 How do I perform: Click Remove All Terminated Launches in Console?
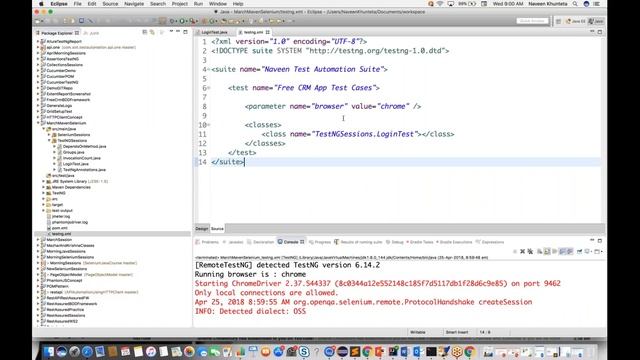[530, 251]
